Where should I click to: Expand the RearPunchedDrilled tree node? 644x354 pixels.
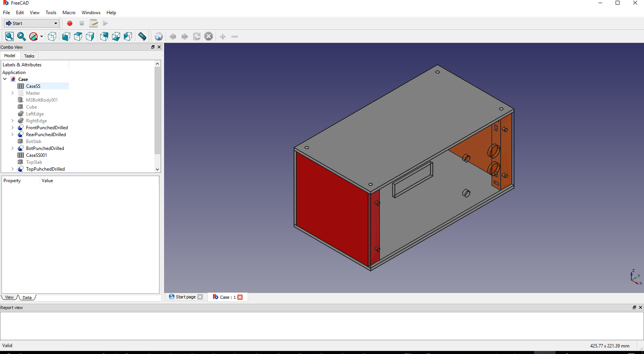[x=13, y=135]
